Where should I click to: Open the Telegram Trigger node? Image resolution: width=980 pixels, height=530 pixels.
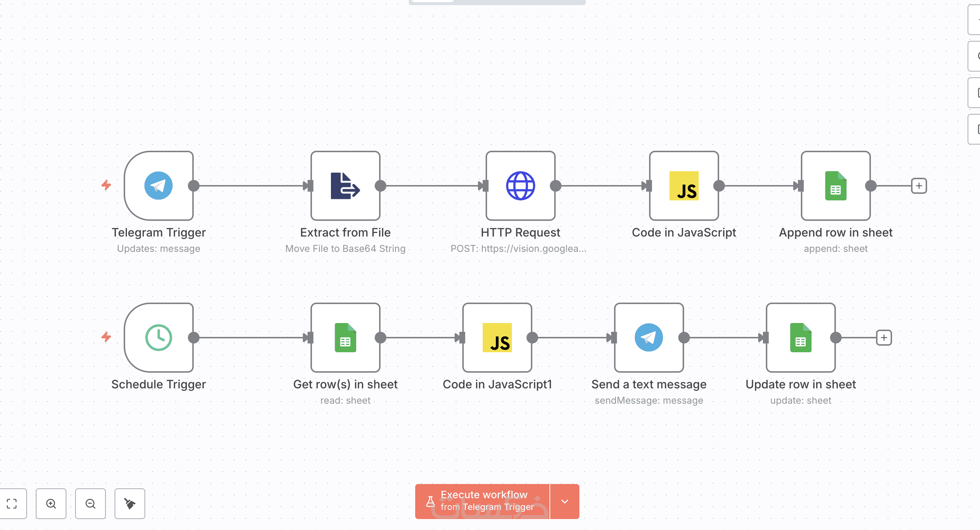[158, 186]
